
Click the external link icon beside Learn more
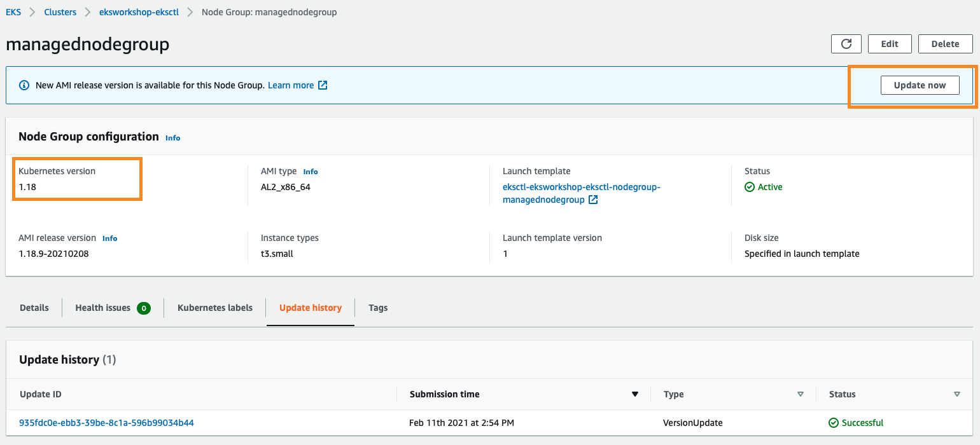(x=323, y=85)
